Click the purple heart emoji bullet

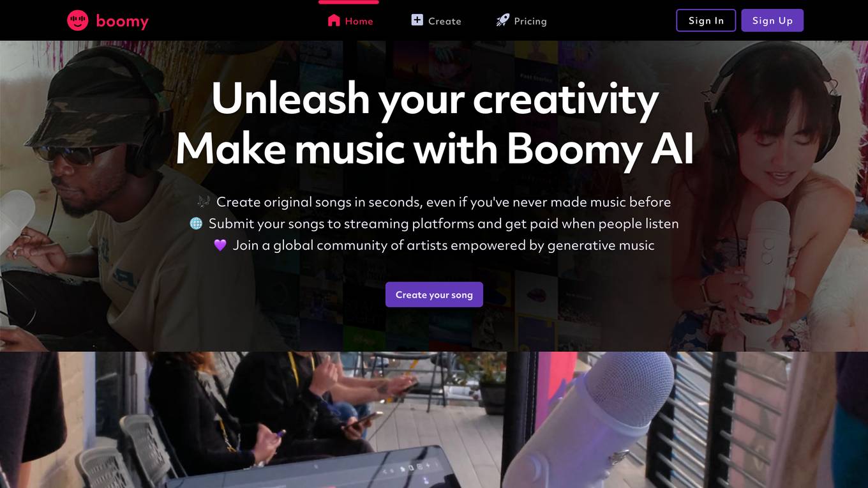220,245
